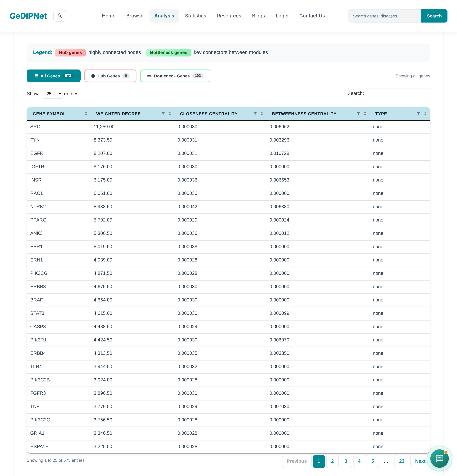
Task: Open the Betweenness Centrality filter funnel
Action: pyautogui.click(x=358, y=114)
